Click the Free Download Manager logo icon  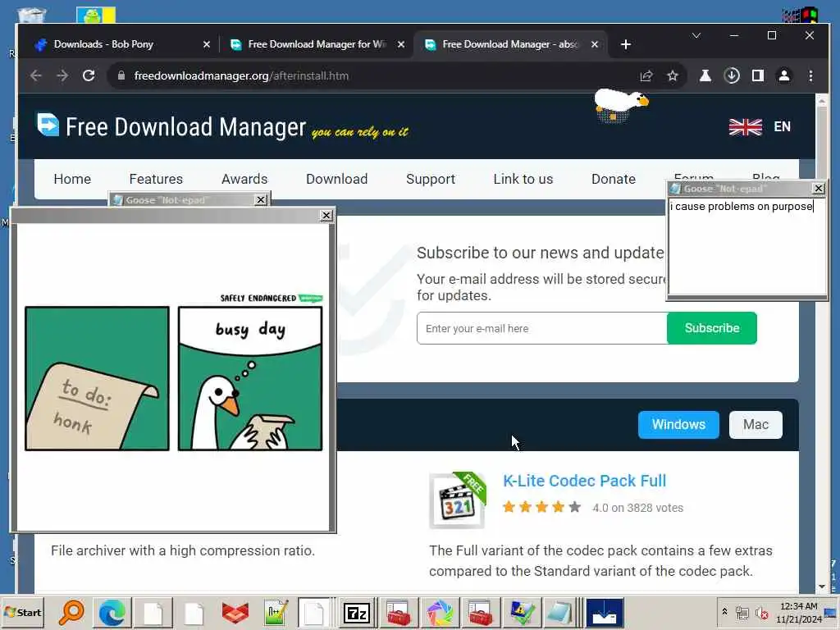[x=48, y=125]
